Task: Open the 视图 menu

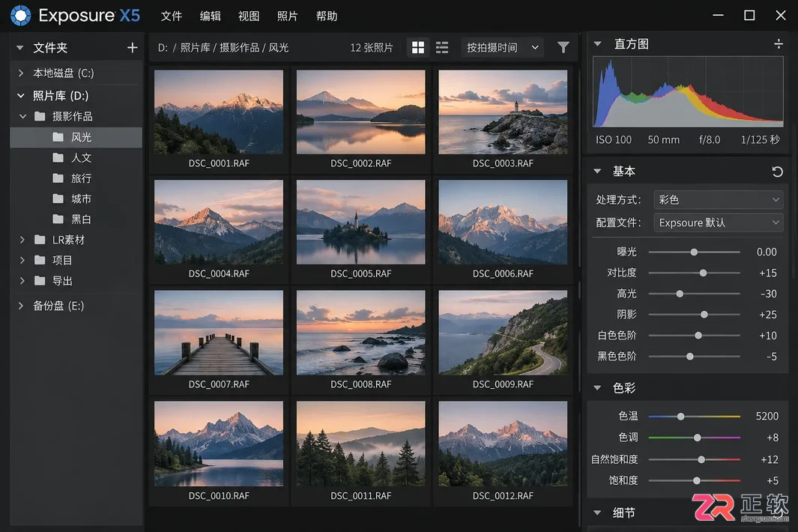Action: 249,16
